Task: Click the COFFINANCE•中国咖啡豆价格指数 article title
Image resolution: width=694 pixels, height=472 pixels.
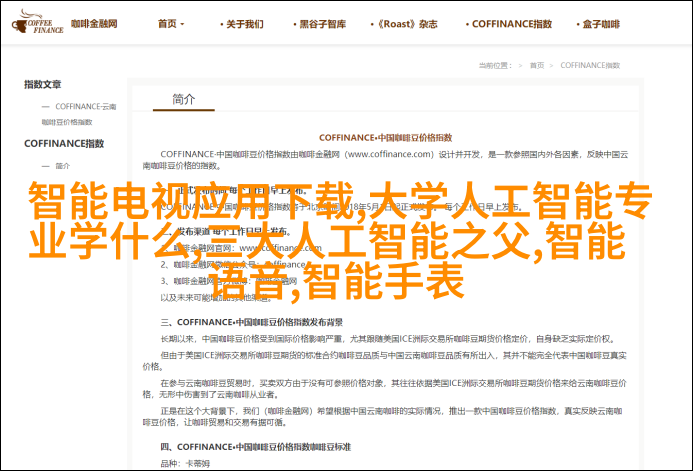Action: point(386,138)
